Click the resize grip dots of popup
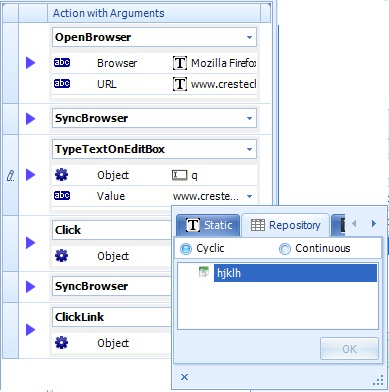The image size is (389, 392). pyautogui.click(x=379, y=380)
